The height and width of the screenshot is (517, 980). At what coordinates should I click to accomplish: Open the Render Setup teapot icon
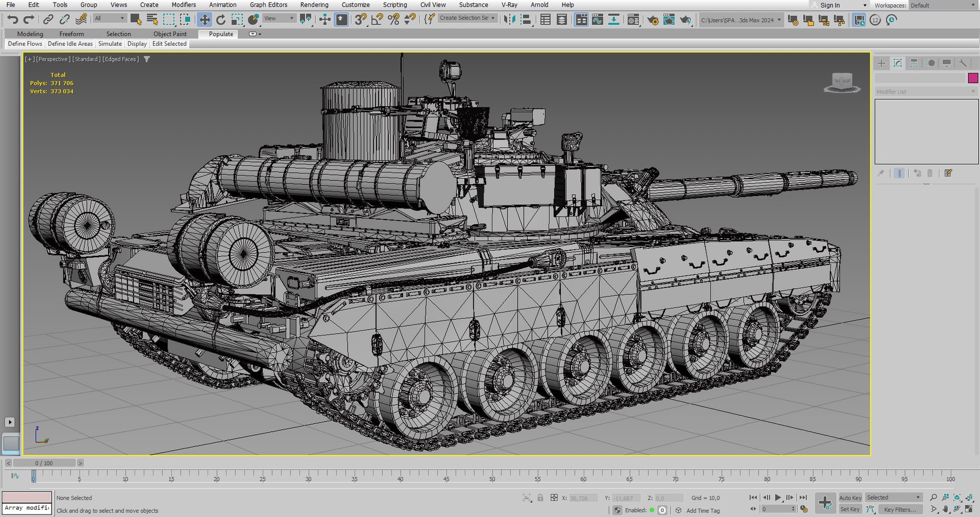pyautogui.click(x=653, y=20)
